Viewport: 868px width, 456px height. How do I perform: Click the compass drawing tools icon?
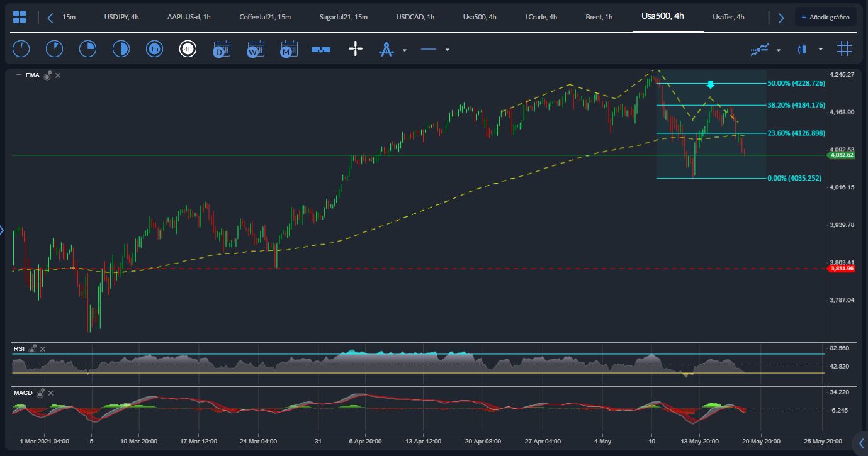386,49
